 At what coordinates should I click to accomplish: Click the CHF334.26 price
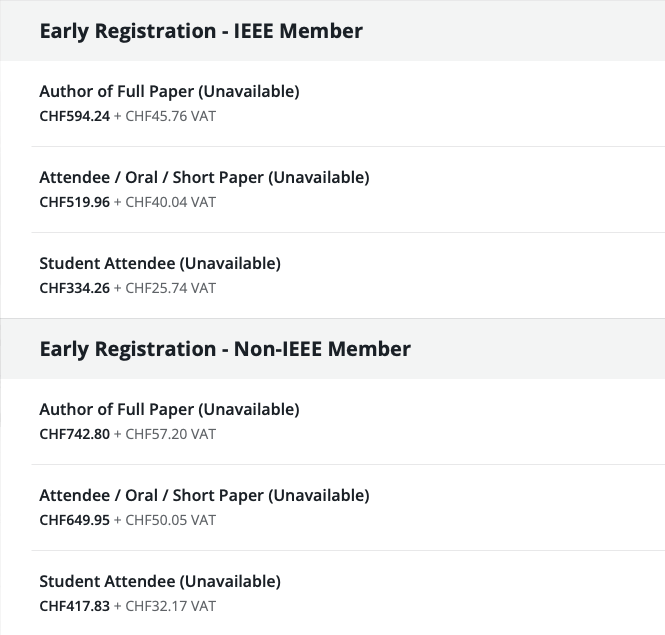point(74,288)
